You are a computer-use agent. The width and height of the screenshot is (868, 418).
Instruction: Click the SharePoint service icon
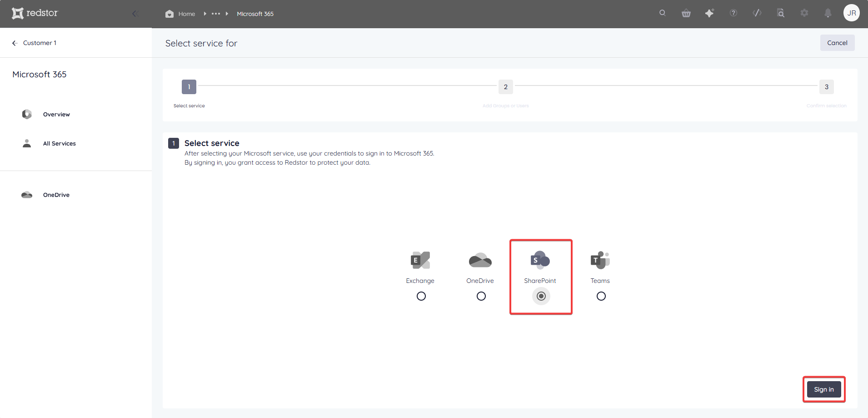(540, 260)
